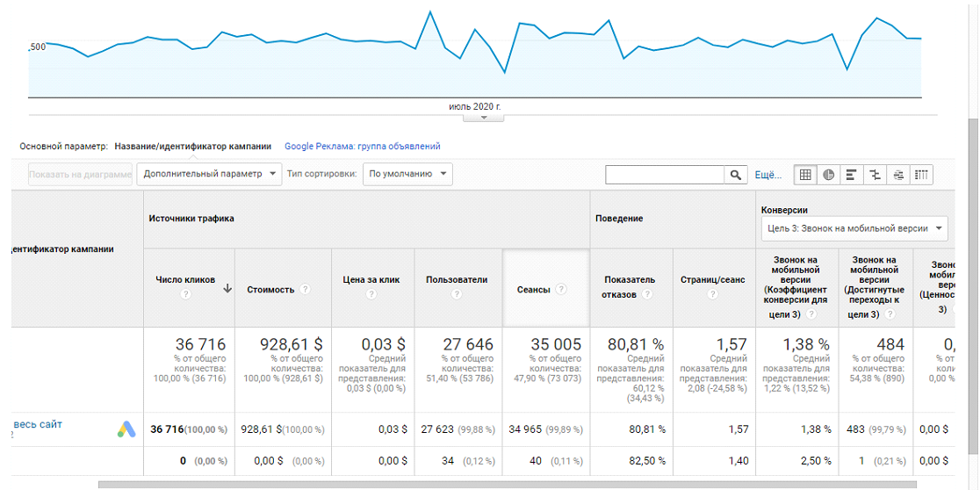Screen dimensions: 980x490
Task: Click inside the table search field
Action: coord(665,175)
